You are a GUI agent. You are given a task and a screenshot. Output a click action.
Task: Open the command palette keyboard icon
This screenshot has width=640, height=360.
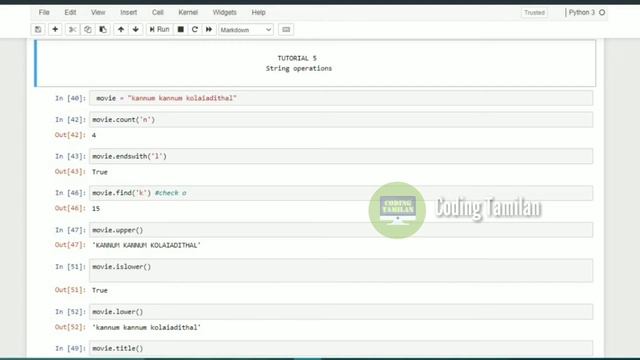click(x=286, y=29)
